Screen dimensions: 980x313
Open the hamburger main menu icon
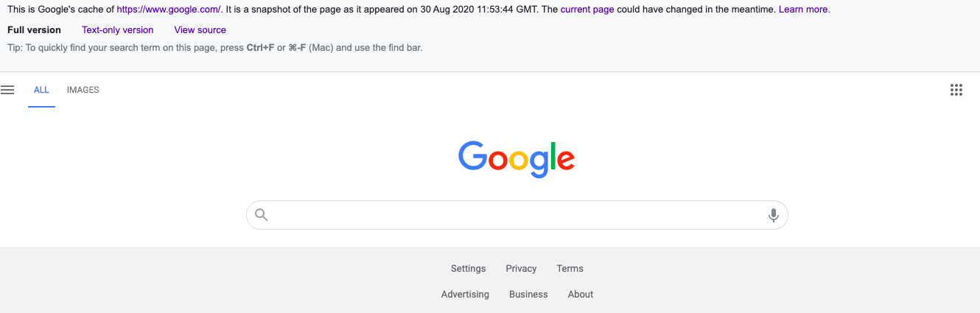8,90
